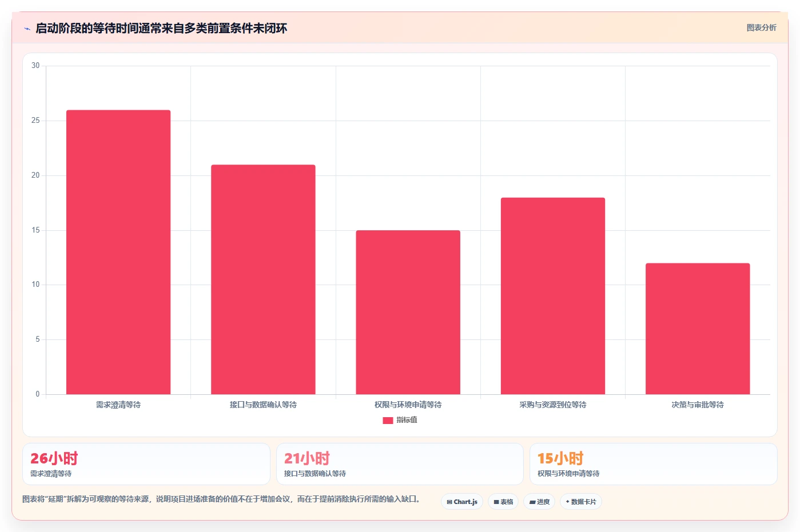Select the 需求澄清等待 bar in chart

118,252
